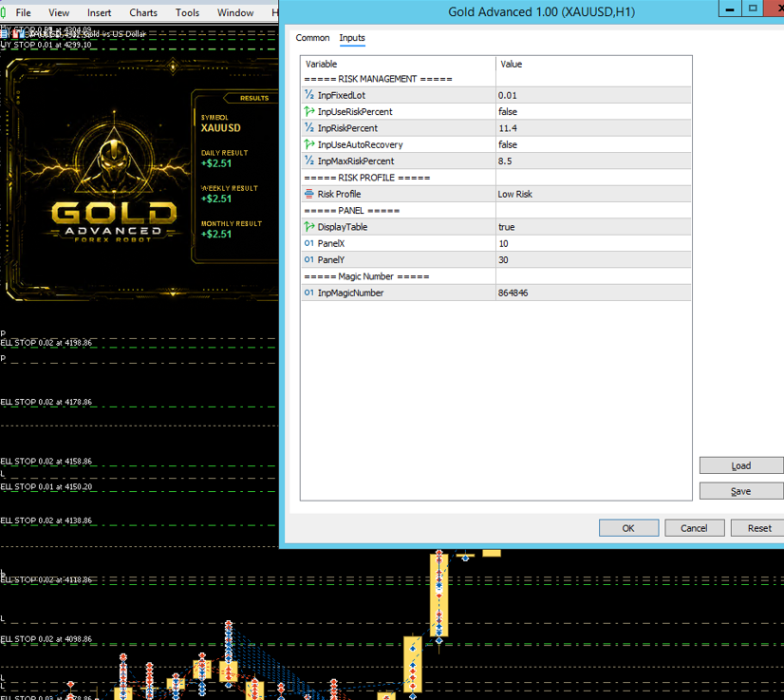This screenshot has height=700, width=784.
Task: Click the InpFixedLot double-type icon
Action: tap(309, 95)
